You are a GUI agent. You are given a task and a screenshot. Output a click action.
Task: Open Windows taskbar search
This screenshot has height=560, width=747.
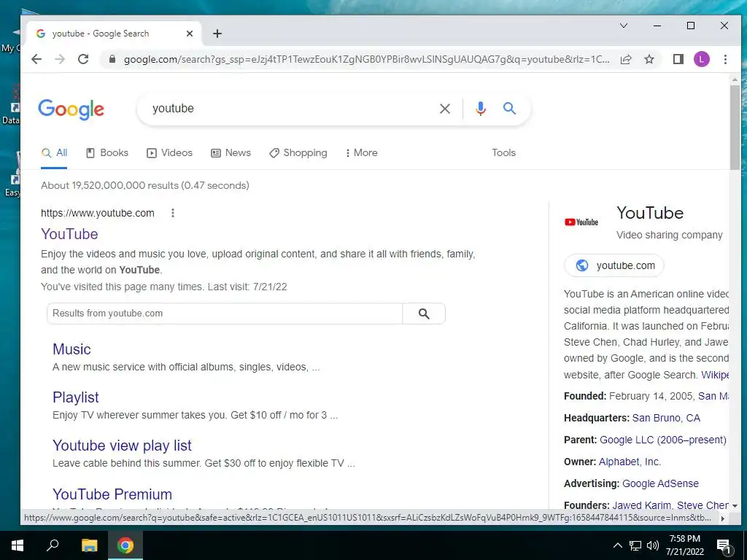pos(53,545)
